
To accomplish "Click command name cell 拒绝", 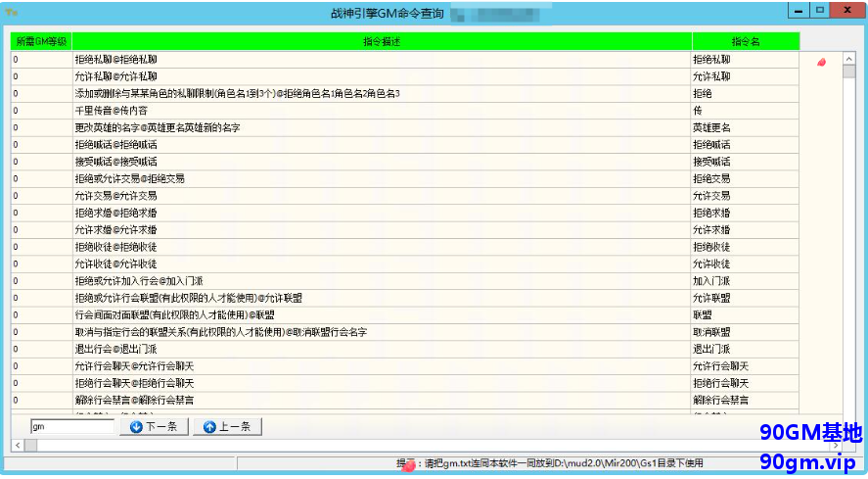I will pyautogui.click(x=745, y=94).
